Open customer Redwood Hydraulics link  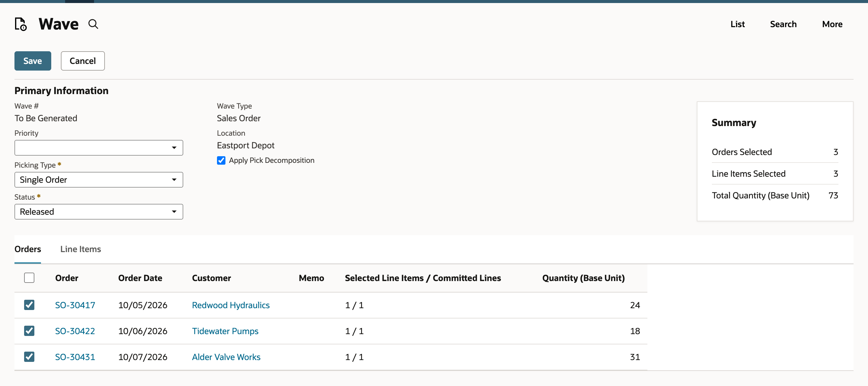tap(231, 305)
